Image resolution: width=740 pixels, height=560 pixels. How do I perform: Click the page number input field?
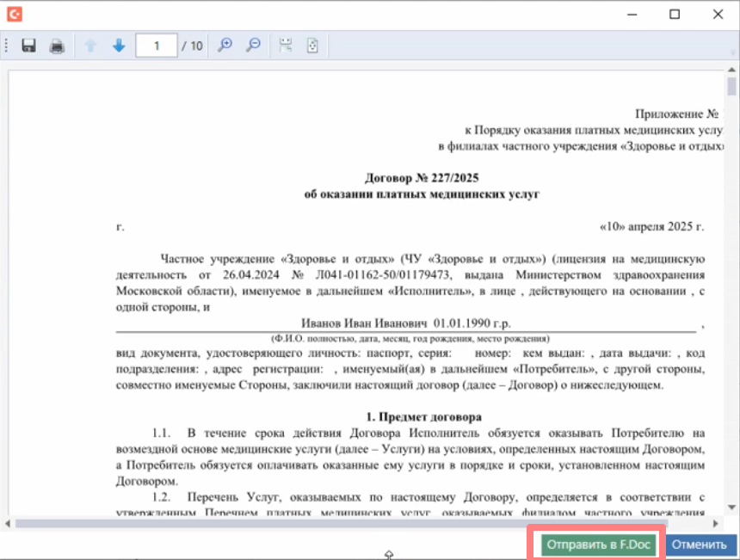click(x=156, y=46)
